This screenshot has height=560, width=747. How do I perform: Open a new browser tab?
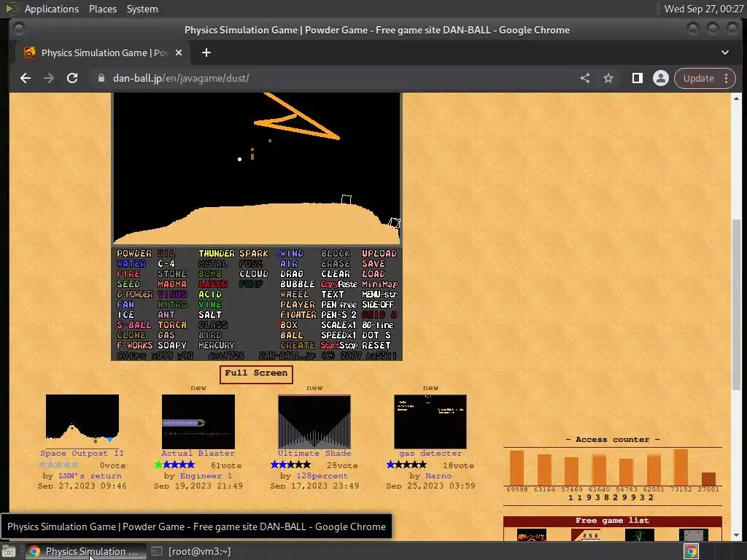[x=206, y=52]
